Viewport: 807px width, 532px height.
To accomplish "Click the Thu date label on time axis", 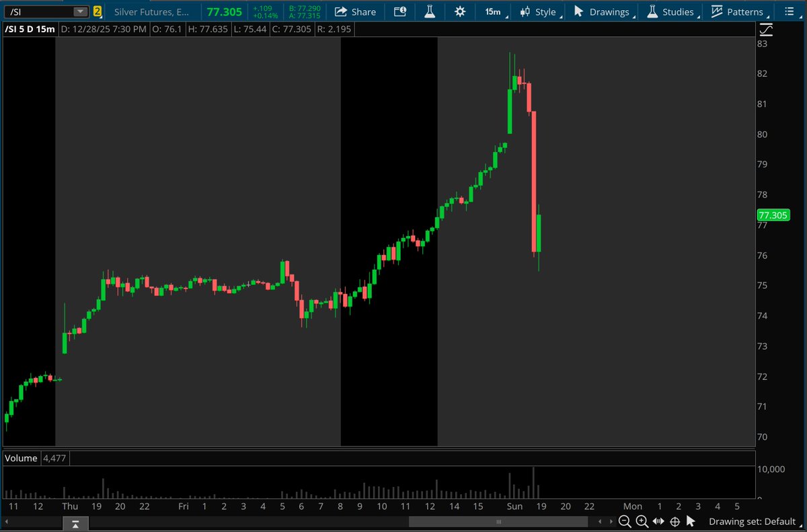I will click(x=71, y=506).
